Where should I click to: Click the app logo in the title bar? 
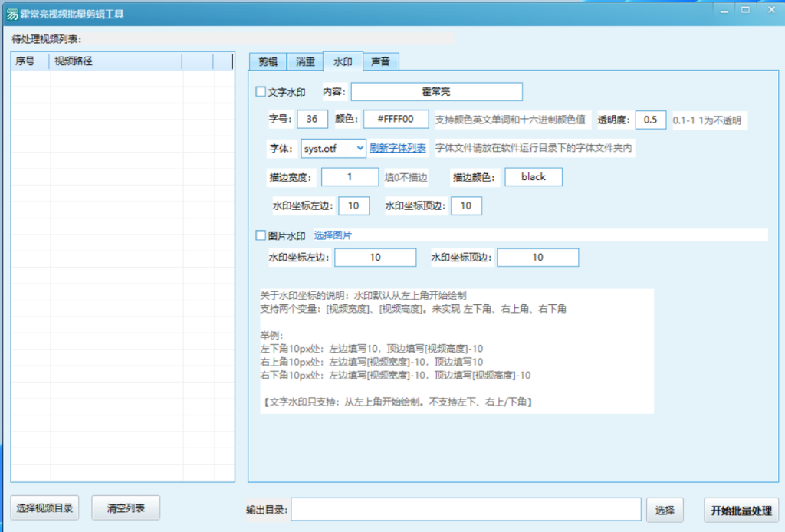click(x=11, y=15)
